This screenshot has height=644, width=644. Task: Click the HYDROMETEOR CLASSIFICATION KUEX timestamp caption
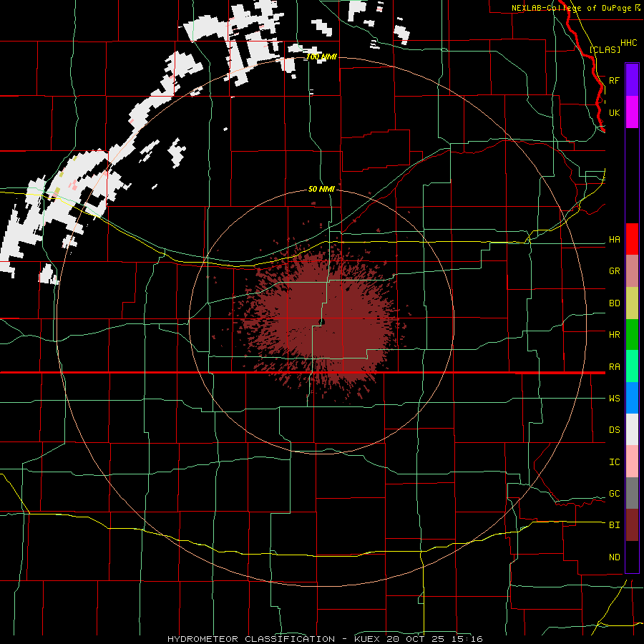pyautogui.click(x=325, y=639)
